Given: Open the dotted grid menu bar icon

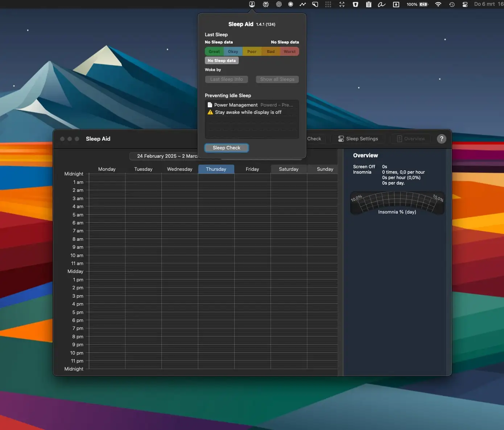Looking at the screenshot, I should coord(328,4).
